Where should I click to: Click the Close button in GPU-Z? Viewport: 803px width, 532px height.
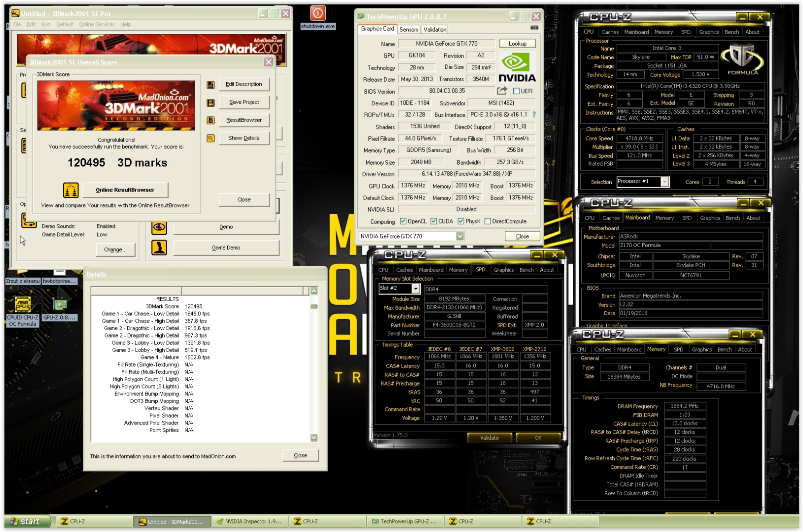523,236
